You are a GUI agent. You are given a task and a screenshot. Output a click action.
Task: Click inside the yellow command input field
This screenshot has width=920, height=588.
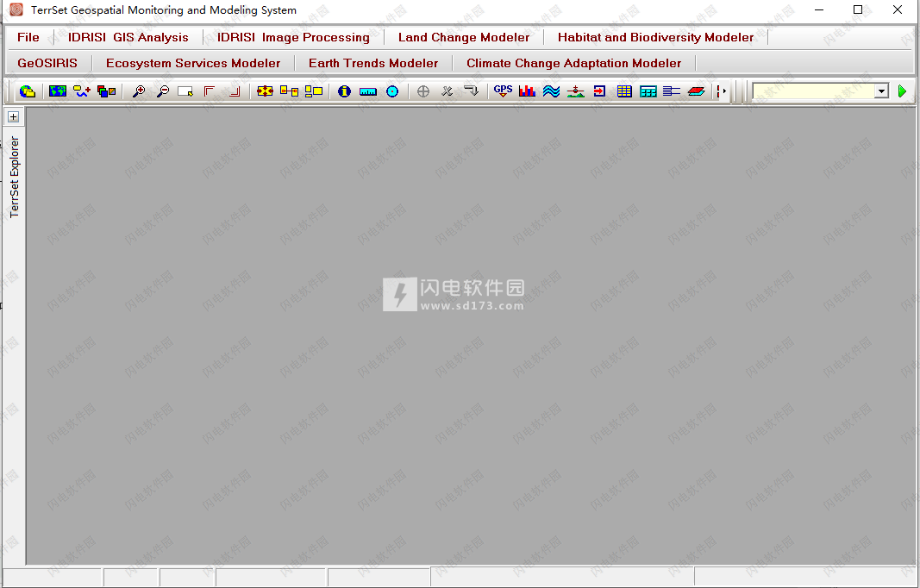(813, 91)
